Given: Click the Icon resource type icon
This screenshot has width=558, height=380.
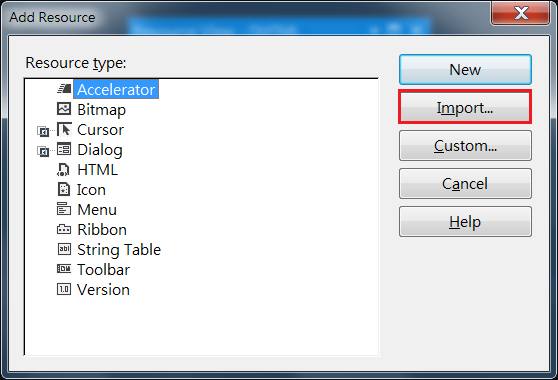Looking at the screenshot, I should click(x=64, y=189).
